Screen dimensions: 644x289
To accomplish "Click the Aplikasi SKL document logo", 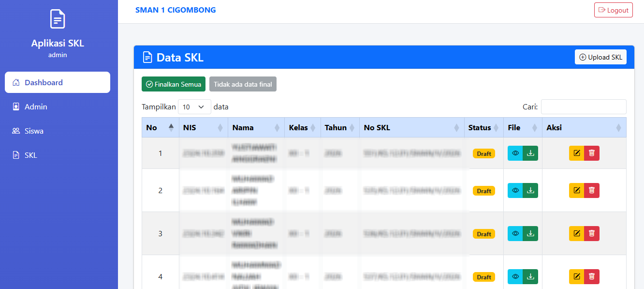I will coord(58,19).
